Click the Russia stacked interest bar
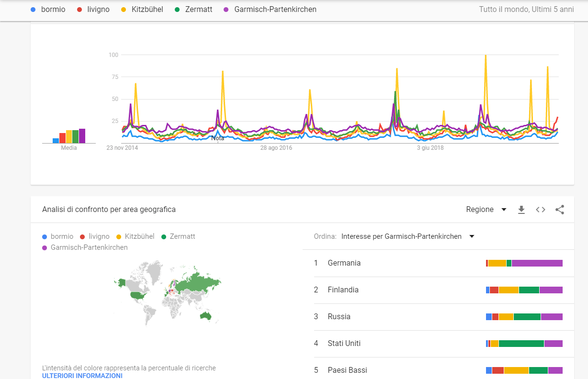Image resolution: width=588 pixels, height=379 pixels. 524,317
